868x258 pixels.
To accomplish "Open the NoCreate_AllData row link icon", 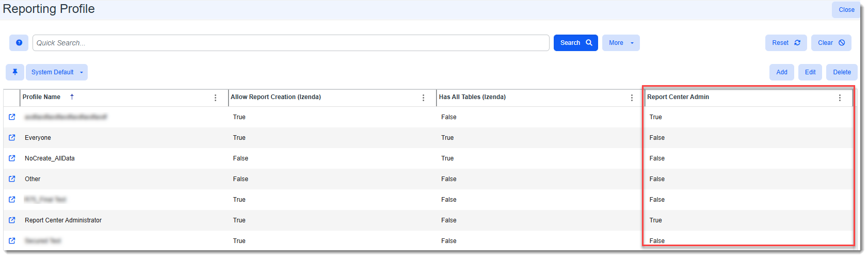I will click(x=12, y=158).
